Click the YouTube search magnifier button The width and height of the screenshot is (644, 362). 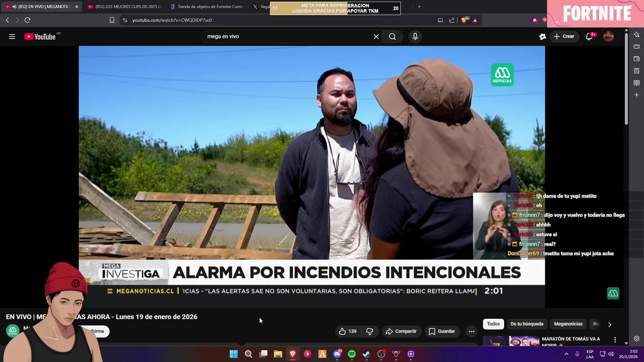[392, 36]
